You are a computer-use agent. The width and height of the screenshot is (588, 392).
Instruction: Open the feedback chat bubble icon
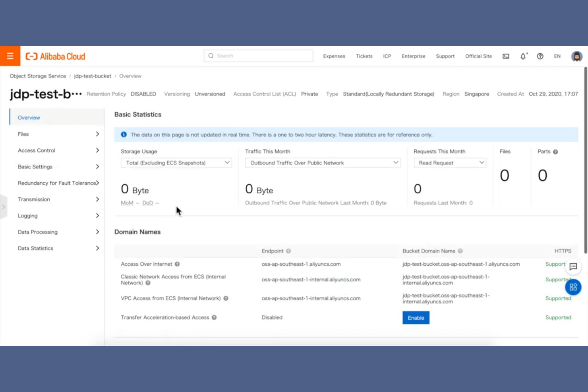point(573,266)
